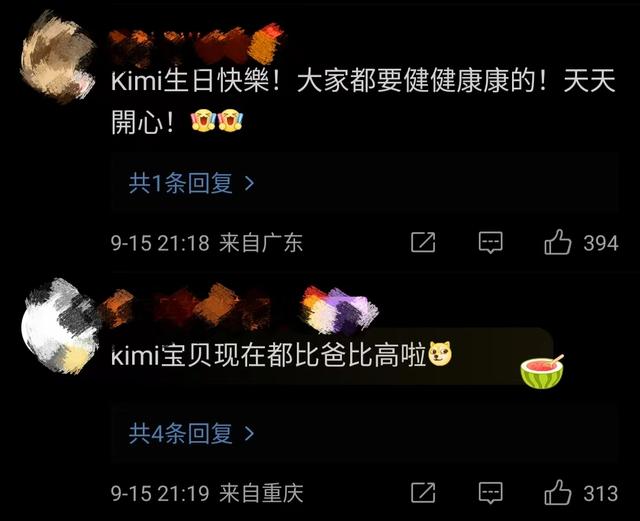The width and height of the screenshot is (640, 521).
Task: Like the comment with 313 likes
Action: pyautogui.click(x=558, y=493)
